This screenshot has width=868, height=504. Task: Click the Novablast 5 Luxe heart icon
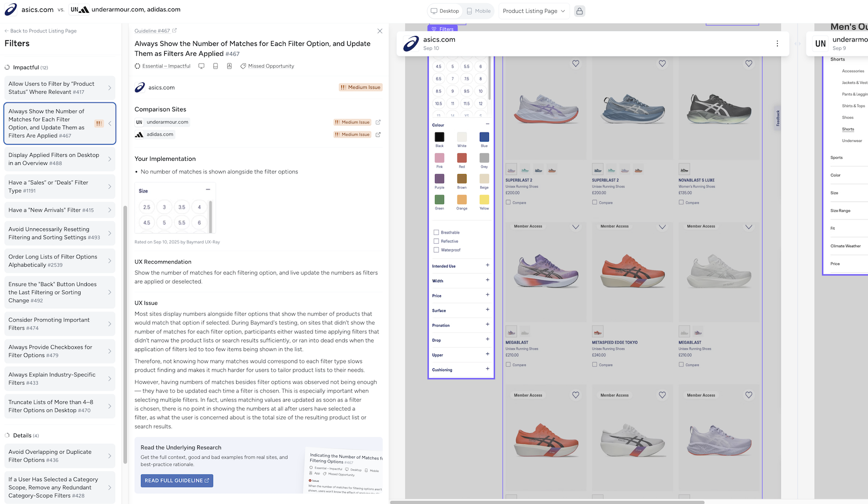(x=749, y=64)
